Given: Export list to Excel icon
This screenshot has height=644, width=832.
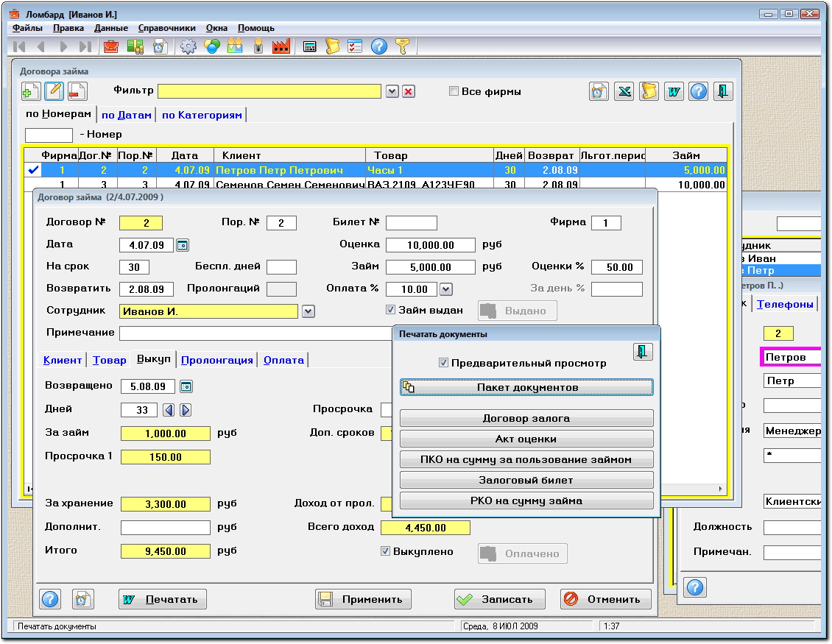Looking at the screenshot, I should [624, 91].
